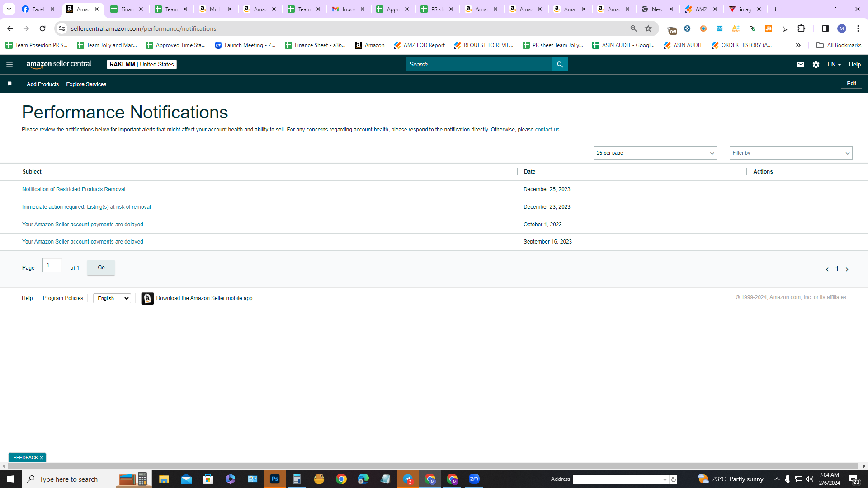
Task: Click the horizontal scrollbar at the bottom
Action: (433, 466)
